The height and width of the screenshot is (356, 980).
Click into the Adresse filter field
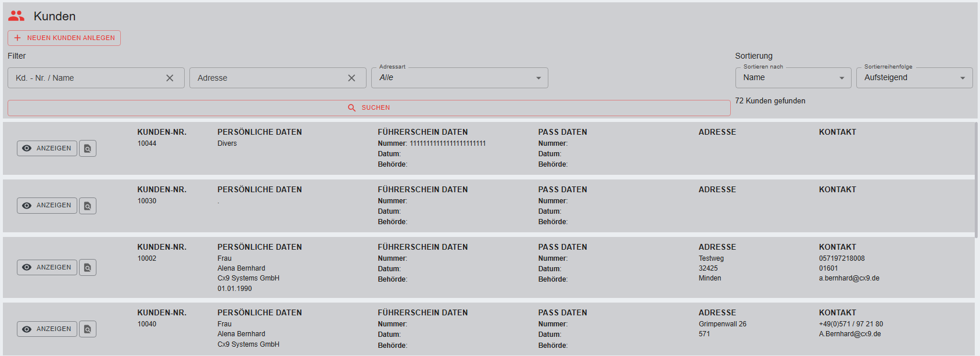267,78
